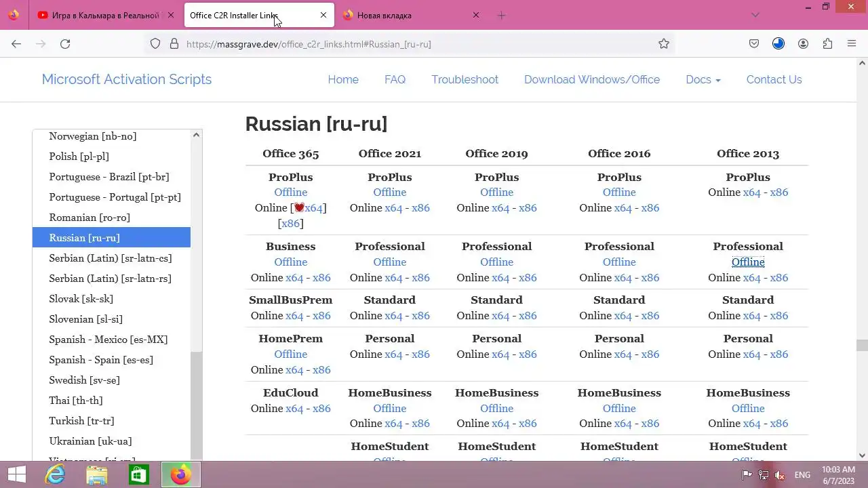The image size is (868, 488).
Task: Click EduCloud Online x64 link
Action: [294, 409]
